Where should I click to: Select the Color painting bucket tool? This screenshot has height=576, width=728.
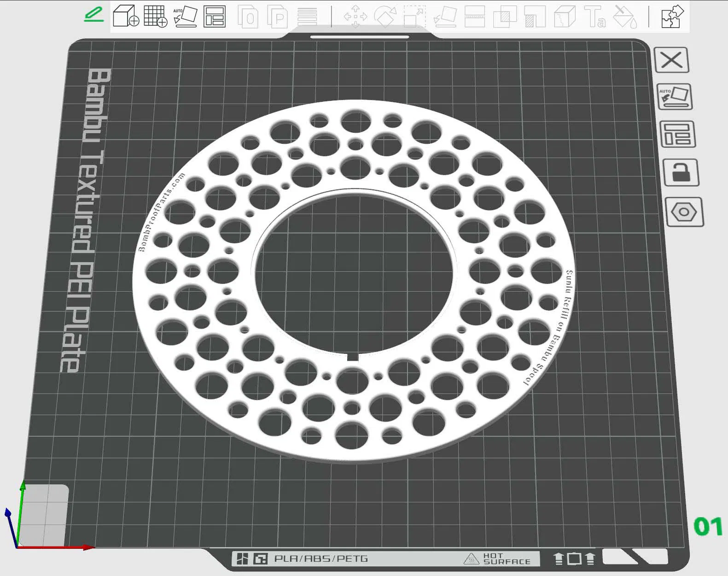click(x=625, y=17)
